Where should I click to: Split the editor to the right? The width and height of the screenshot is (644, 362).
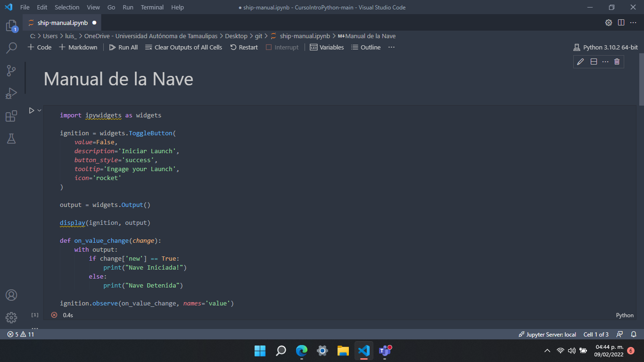point(621,23)
